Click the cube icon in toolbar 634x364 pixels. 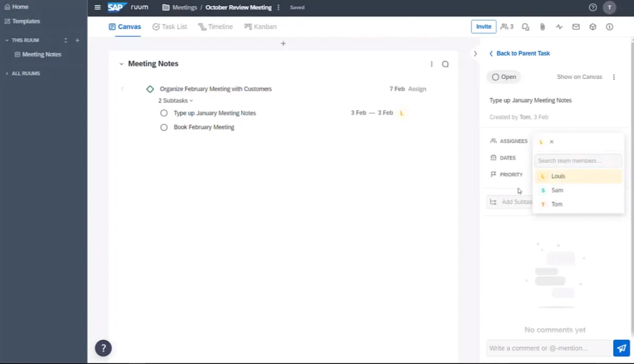click(x=593, y=27)
